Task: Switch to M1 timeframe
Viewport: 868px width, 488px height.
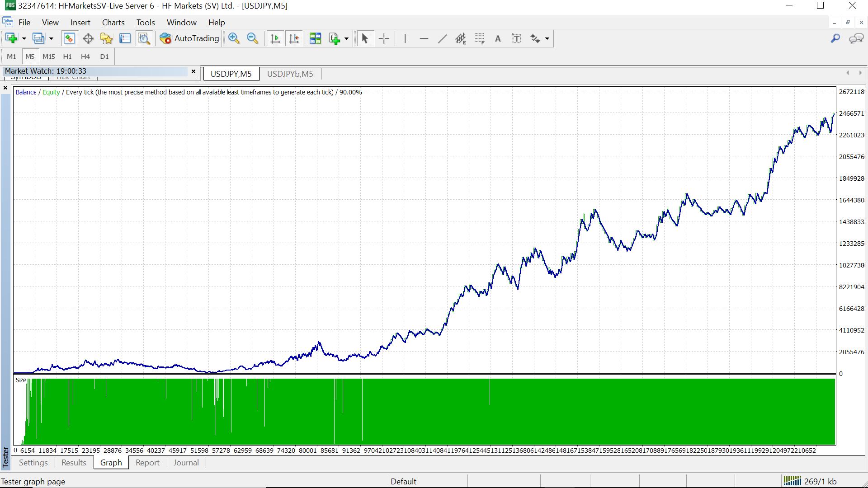Action: 11,56
